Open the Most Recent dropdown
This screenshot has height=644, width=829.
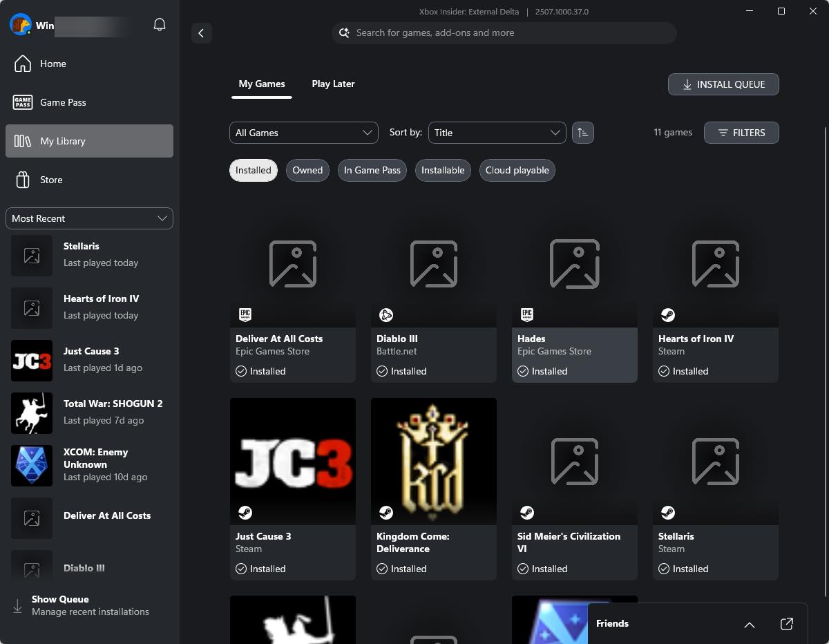(x=89, y=218)
